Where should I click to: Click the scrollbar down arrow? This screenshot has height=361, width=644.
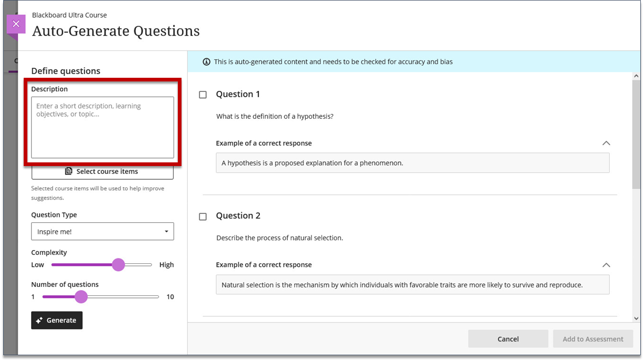636,318
